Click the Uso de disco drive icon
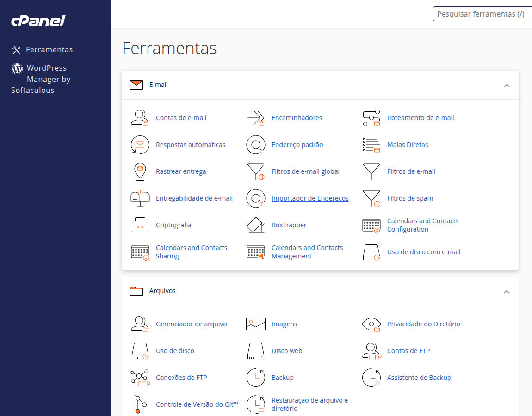This screenshot has width=532, height=416. click(x=140, y=351)
